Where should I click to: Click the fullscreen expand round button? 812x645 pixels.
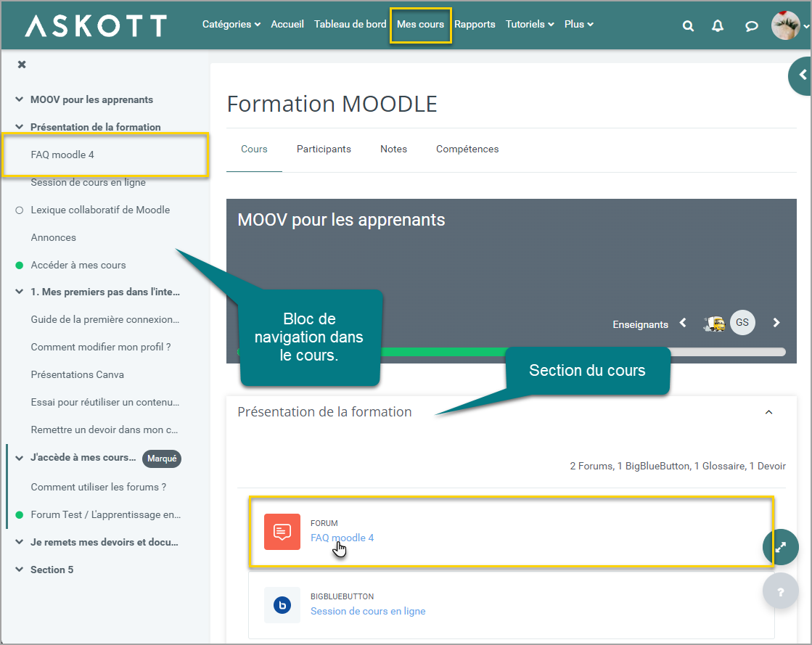click(780, 547)
